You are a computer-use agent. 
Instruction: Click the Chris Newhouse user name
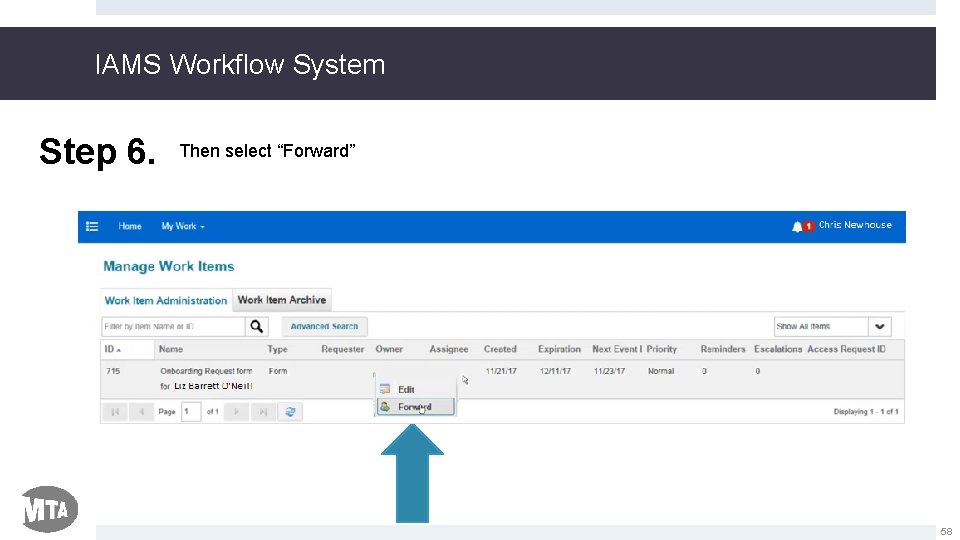click(x=855, y=225)
